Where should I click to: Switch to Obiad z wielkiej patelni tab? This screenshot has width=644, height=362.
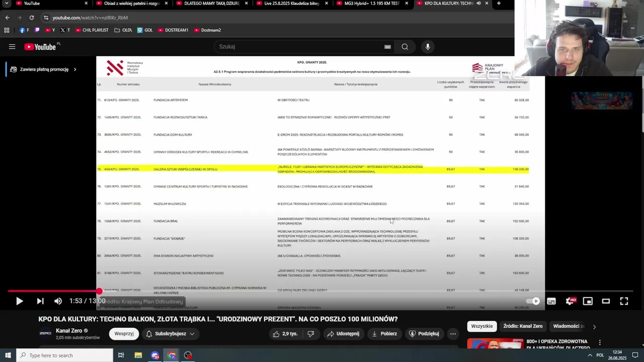click(130, 4)
